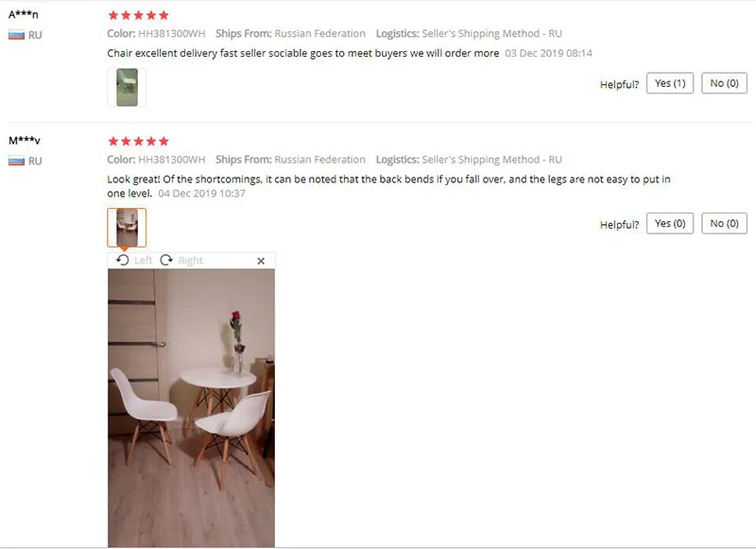
Task: Vote No (0) on M***v's review
Action: pos(724,223)
